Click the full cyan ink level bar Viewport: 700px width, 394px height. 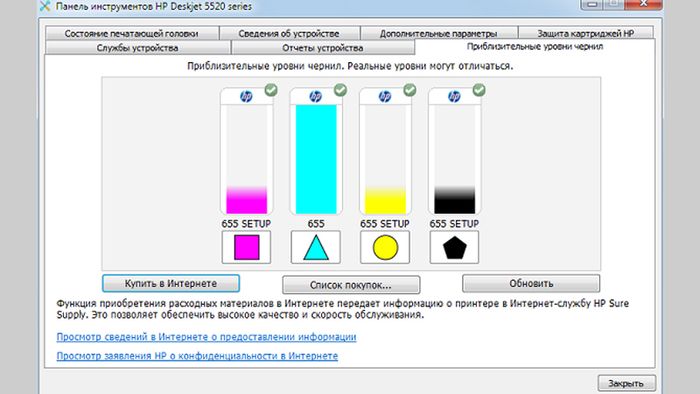point(316,159)
